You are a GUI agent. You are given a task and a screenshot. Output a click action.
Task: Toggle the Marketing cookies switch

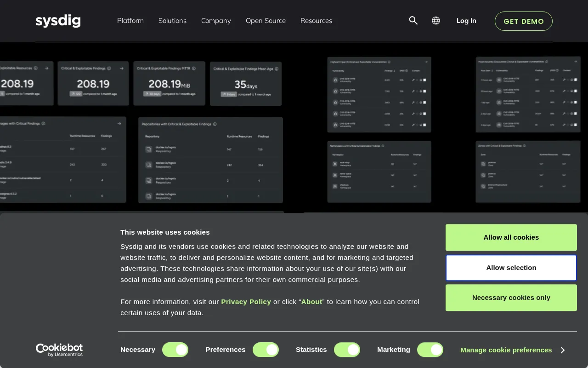click(430, 350)
